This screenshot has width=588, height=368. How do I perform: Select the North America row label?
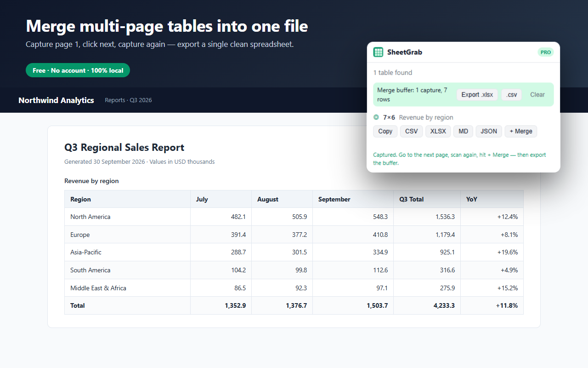[90, 217]
